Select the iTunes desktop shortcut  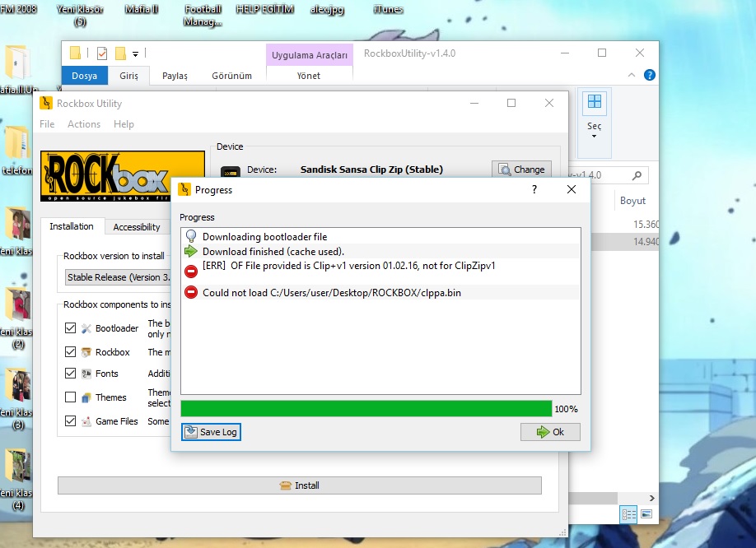click(388, 9)
